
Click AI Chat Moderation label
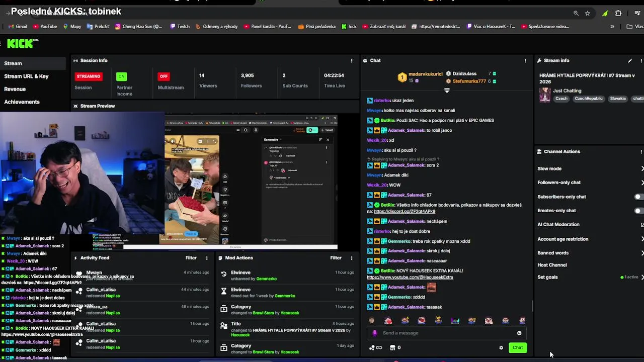point(558,225)
